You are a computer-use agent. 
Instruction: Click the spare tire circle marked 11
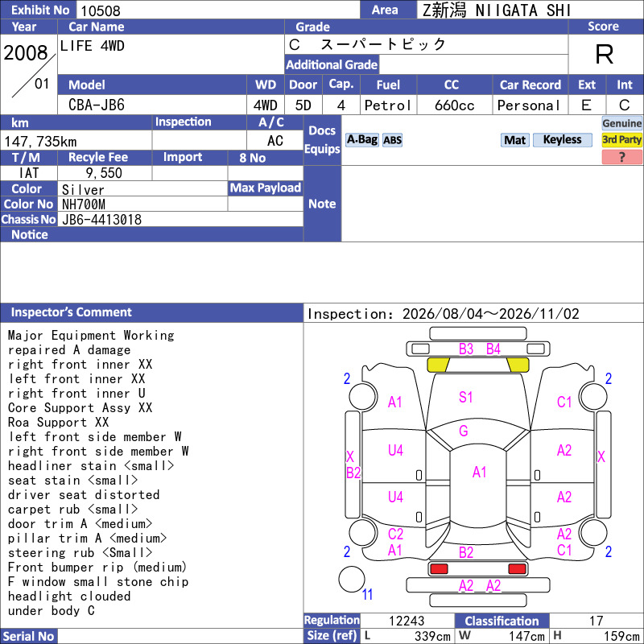(352, 579)
